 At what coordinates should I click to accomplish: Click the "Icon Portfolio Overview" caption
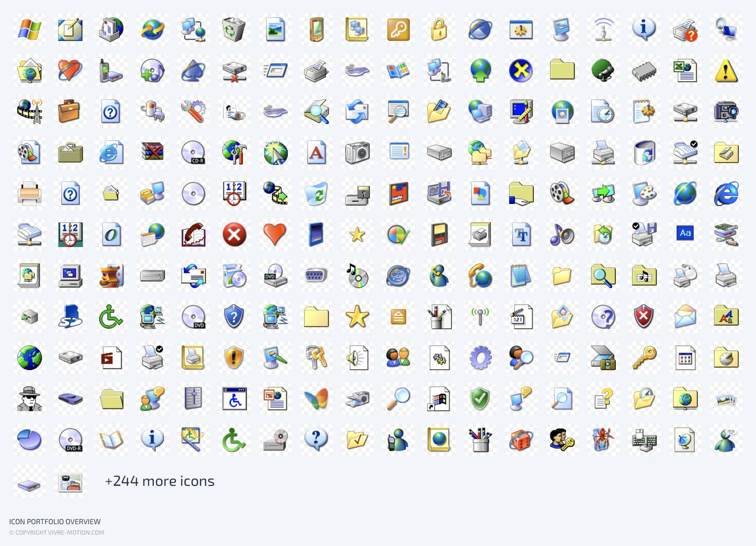[x=55, y=521]
